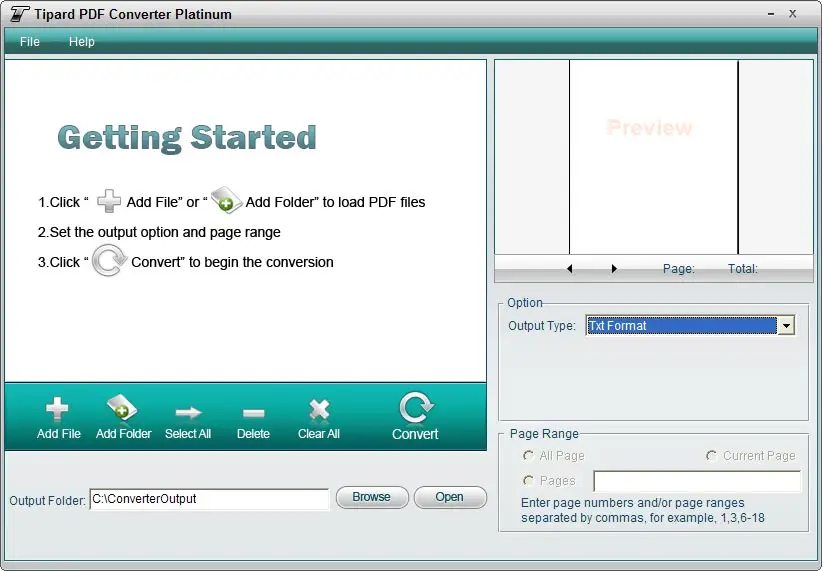The image size is (823, 571).
Task: Click the Browse button
Action: click(x=372, y=497)
